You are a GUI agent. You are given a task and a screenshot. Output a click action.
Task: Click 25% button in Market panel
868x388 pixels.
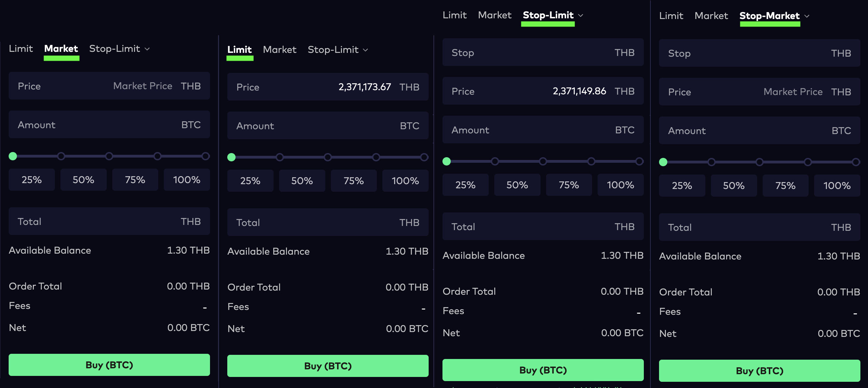[x=31, y=180]
